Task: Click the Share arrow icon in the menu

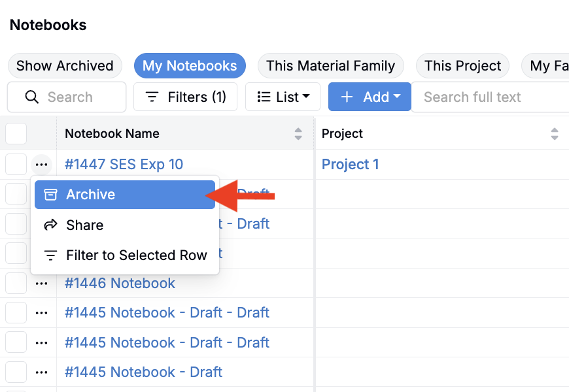Action: coord(50,225)
